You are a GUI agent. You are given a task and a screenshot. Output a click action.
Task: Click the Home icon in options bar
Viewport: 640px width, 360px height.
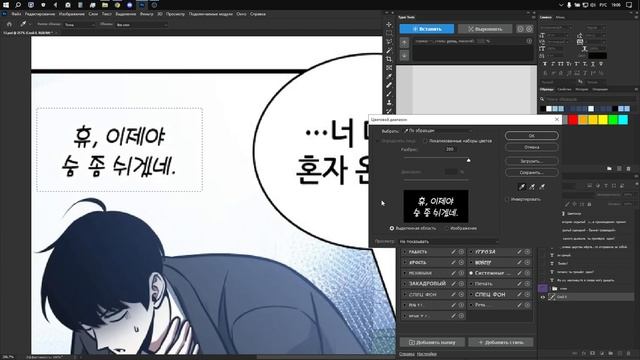pos(9,24)
